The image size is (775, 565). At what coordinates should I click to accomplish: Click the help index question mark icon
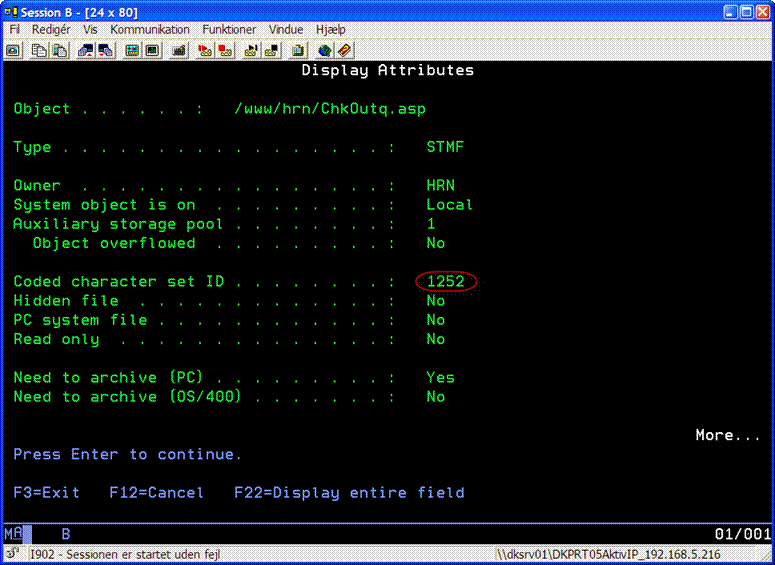click(x=344, y=50)
